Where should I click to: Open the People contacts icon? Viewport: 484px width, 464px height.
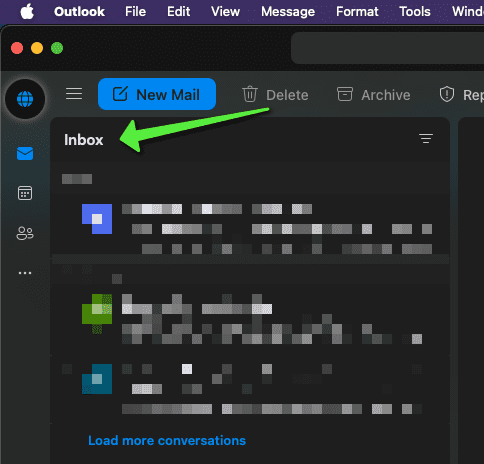point(25,233)
